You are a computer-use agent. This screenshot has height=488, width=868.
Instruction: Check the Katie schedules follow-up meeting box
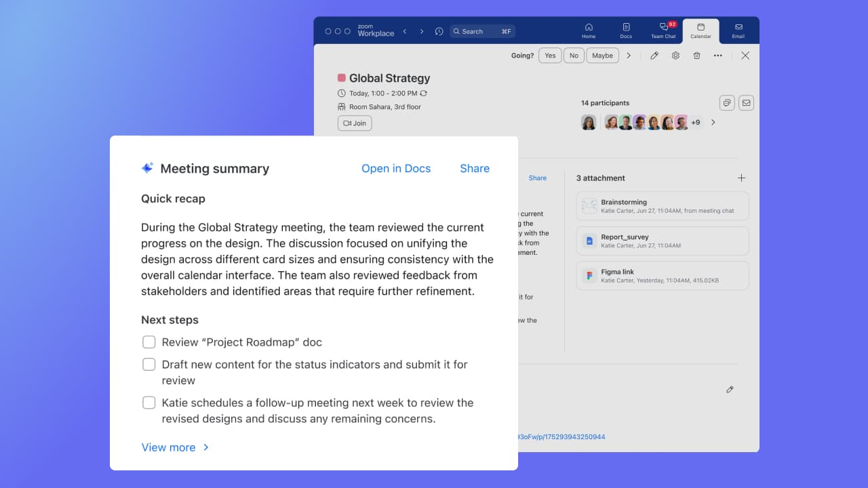(x=149, y=403)
